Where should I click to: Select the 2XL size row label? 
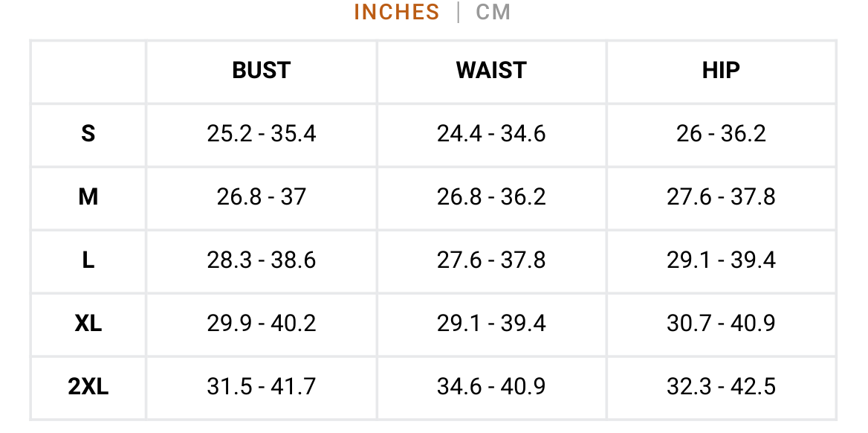click(88, 387)
